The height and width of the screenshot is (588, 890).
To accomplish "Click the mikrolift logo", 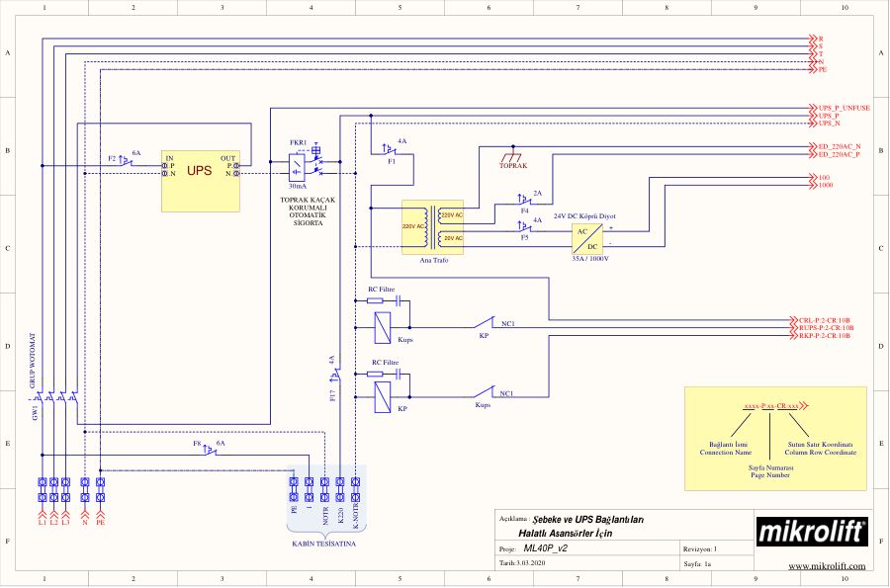I will pyautogui.click(x=812, y=532).
